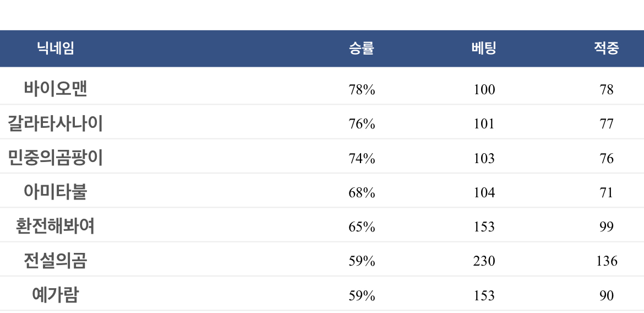
Task: Select the 65% win rate cell
Action: click(x=362, y=227)
